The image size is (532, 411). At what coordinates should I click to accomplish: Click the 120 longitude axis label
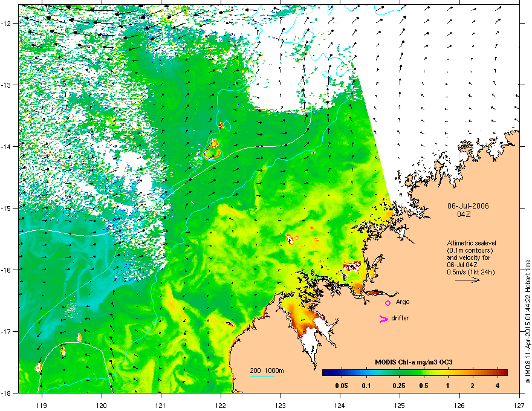102,405
